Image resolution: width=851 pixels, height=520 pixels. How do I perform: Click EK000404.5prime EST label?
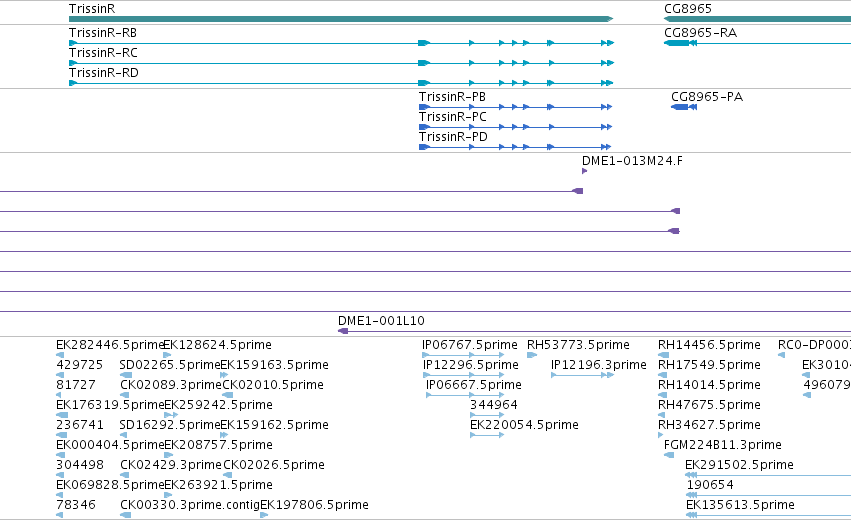coord(110,445)
